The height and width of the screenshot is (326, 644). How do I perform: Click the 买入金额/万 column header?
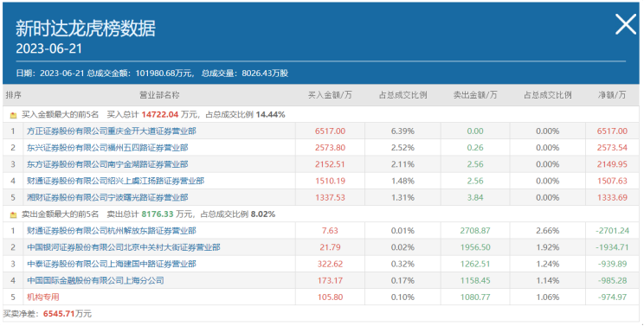tap(330, 95)
